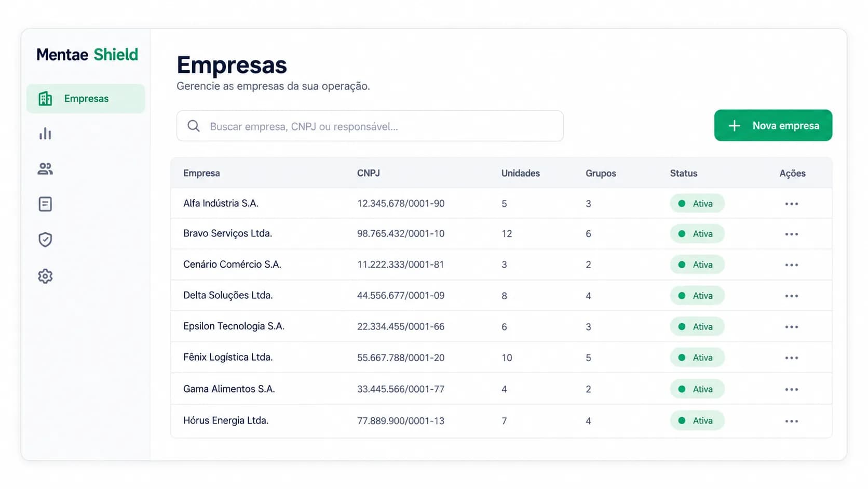Screen dimensions: 868x489
Task: Click the search field for empresa or CNPJ
Action: [370, 126]
